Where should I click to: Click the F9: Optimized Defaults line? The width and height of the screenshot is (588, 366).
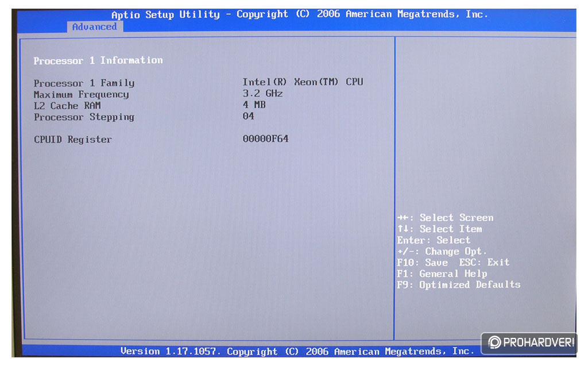point(459,285)
